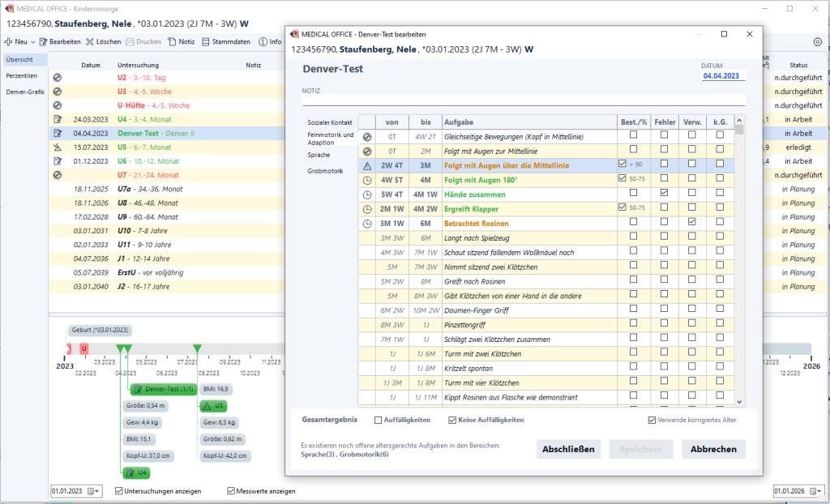Viewport: 830px width, 504px height.
Task: Click the Speichern button
Action: click(x=641, y=449)
